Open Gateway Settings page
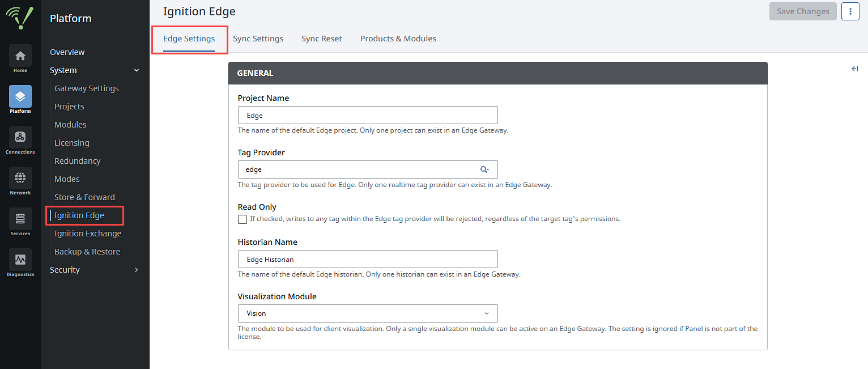Image resolution: width=868 pixels, height=369 pixels. (87, 88)
